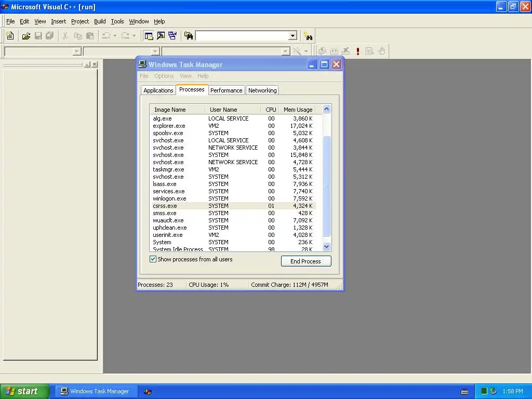Image resolution: width=532 pixels, height=399 pixels.
Task: Select the explorer.exe process row
Action: pos(233,126)
